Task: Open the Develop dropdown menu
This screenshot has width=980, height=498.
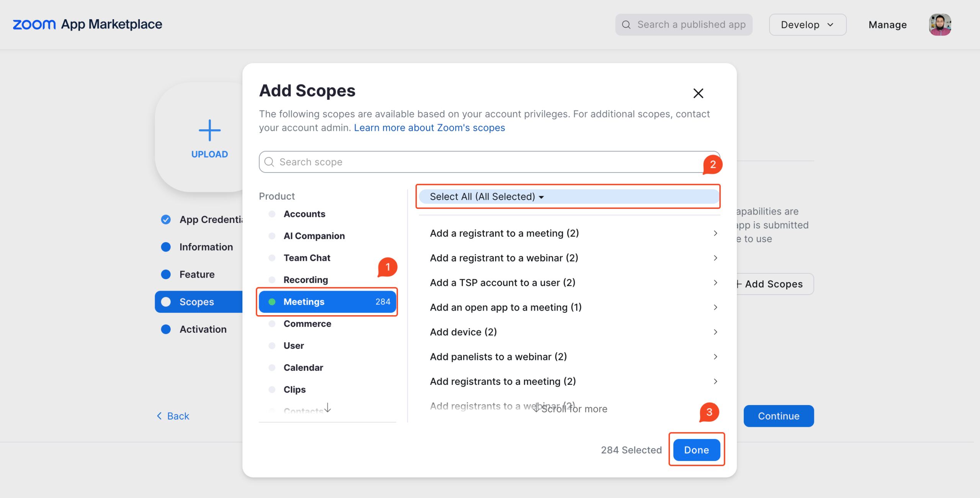Action: pos(808,25)
